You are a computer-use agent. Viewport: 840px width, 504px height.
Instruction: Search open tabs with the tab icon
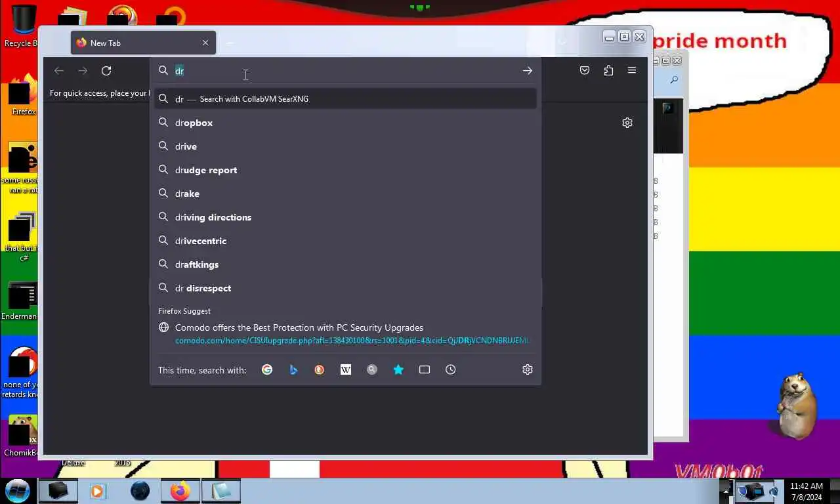pyautogui.click(x=425, y=370)
